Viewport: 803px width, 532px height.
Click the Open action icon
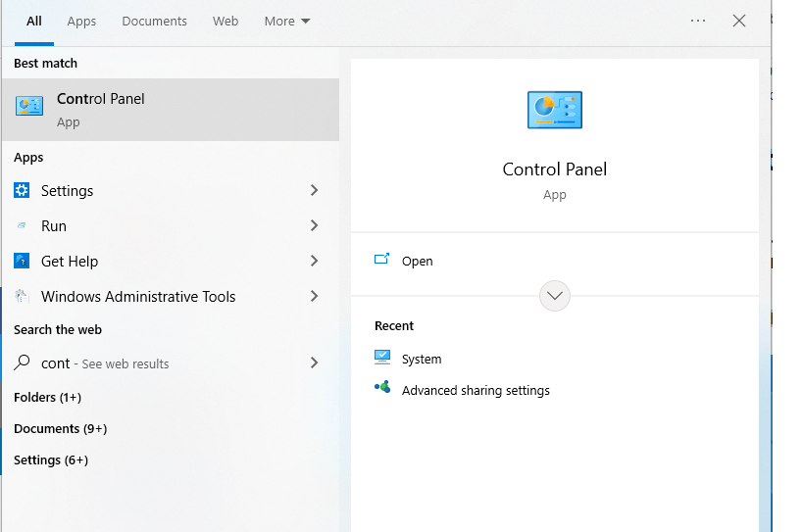tap(382, 260)
